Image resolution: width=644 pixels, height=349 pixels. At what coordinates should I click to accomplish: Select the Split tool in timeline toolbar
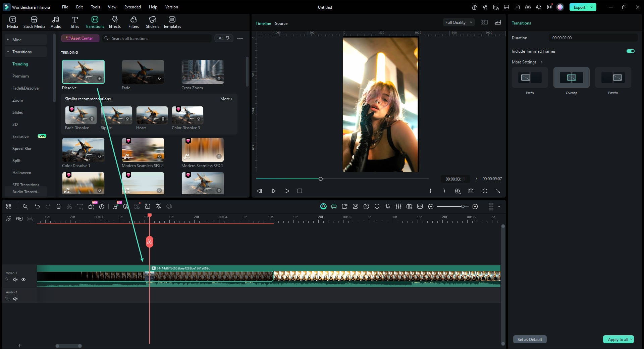click(x=69, y=206)
